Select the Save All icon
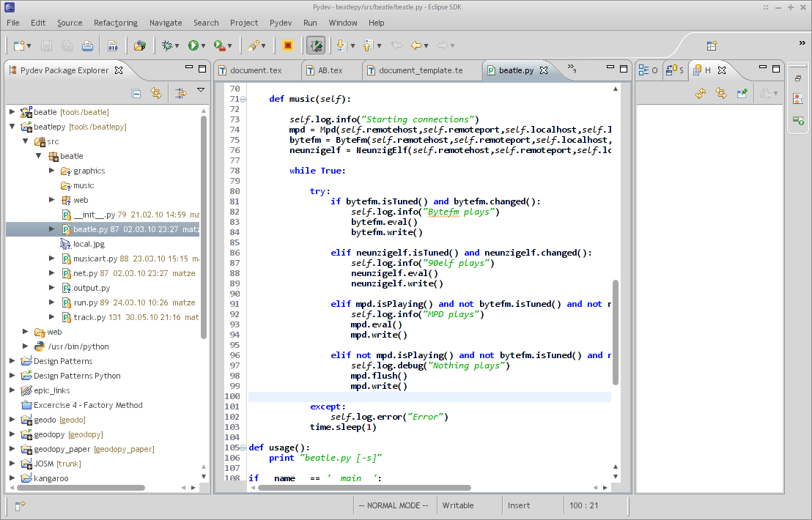The width and height of the screenshot is (812, 520). pyautogui.click(x=67, y=45)
